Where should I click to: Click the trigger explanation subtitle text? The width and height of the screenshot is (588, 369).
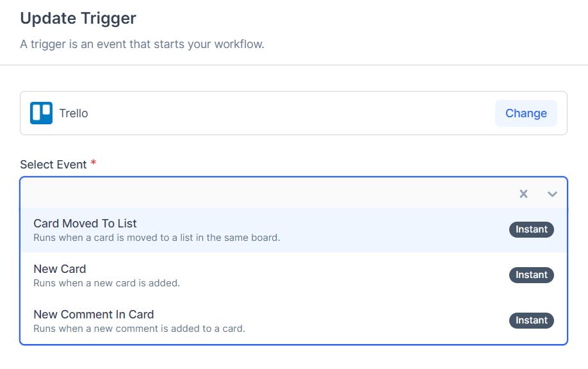coord(142,44)
